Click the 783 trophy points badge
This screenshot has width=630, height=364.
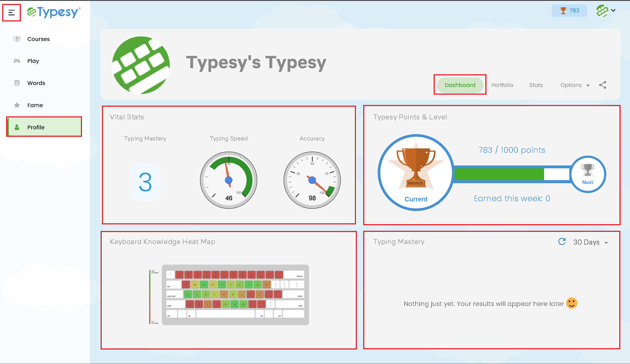[569, 11]
